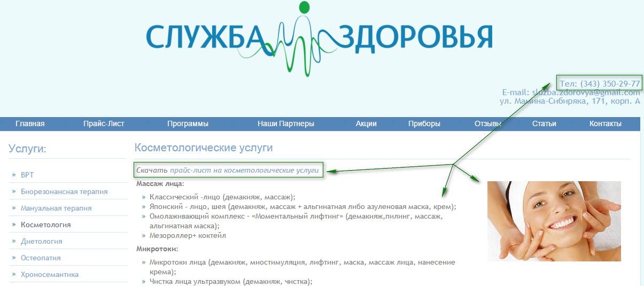Open the Прайс-Лист menu item

[104, 123]
